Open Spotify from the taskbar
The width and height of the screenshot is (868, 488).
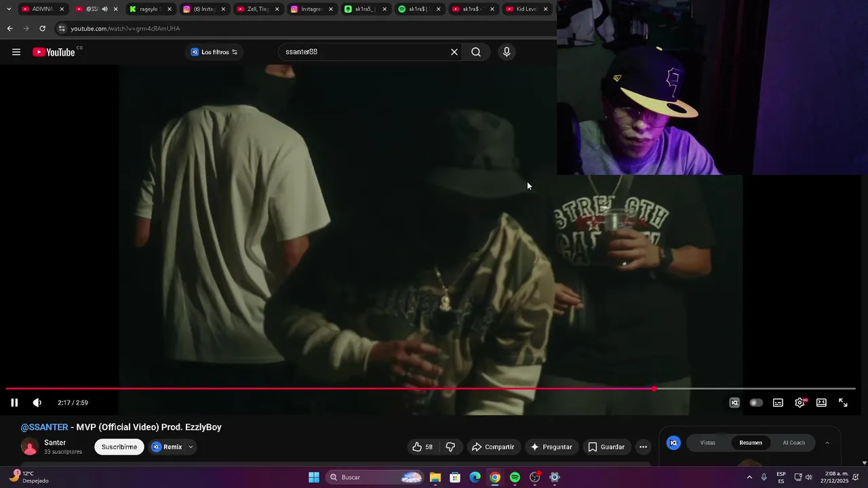click(x=515, y=477)
